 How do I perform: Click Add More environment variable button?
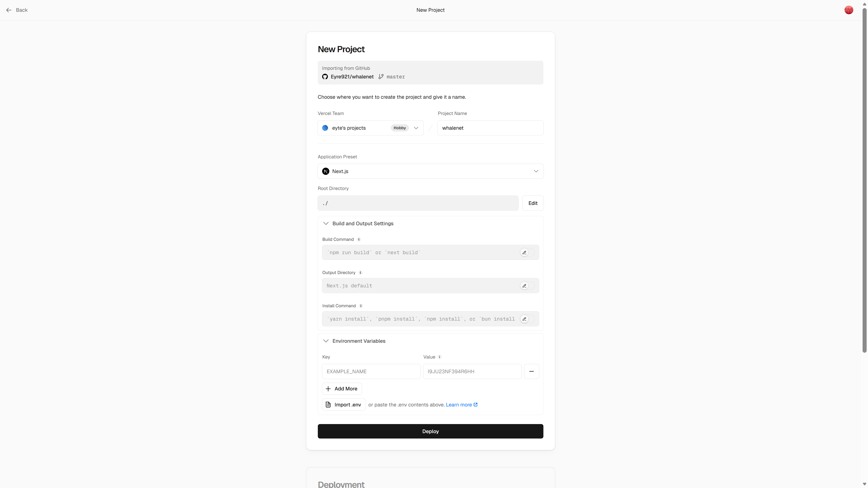(342, 389)
